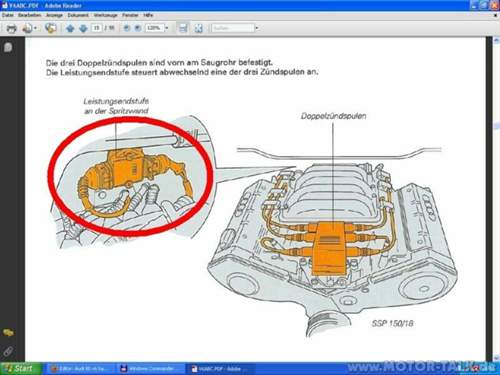Select the scrolling page display icon
The height and width of the screenshot is (375, 500).
click(x=183, y=28)
